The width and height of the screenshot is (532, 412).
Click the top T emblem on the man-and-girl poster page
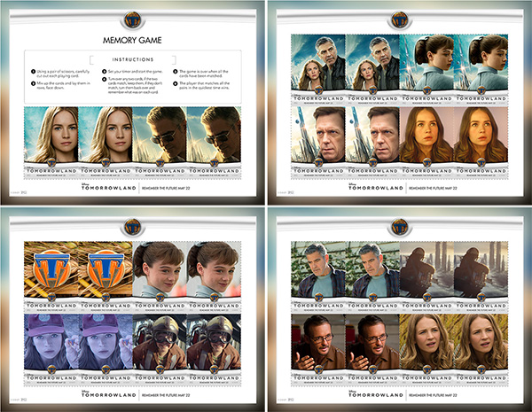[399, 19]
